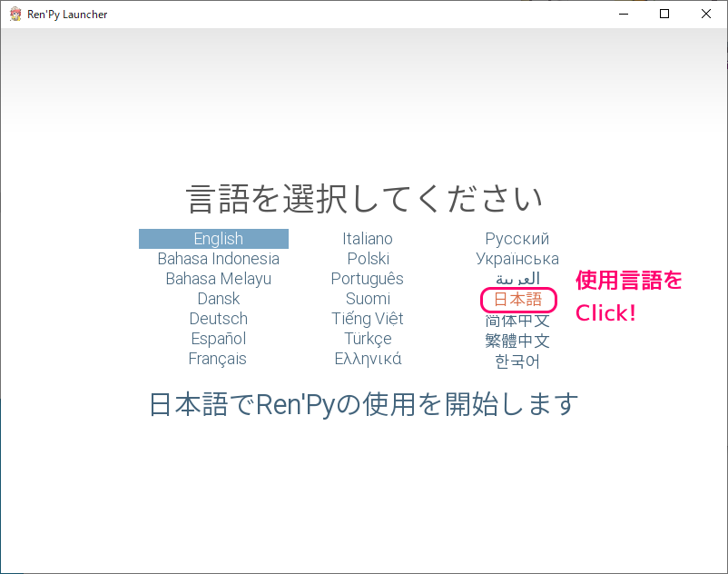
Task: Click 日本語 to use Japanese
Action: point(517,300)
